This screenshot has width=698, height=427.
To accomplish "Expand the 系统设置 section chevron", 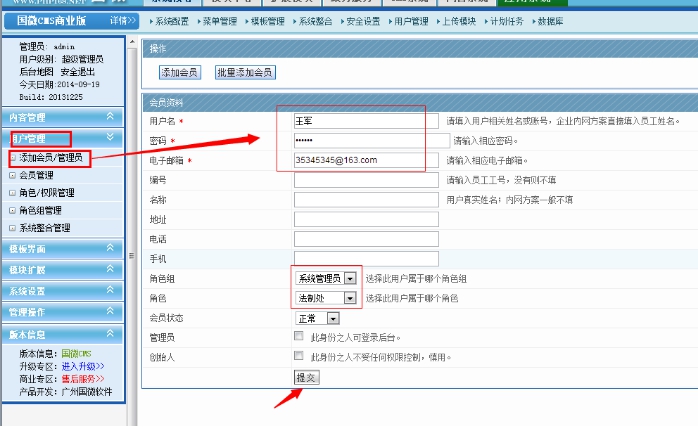I will click(110, 291).
